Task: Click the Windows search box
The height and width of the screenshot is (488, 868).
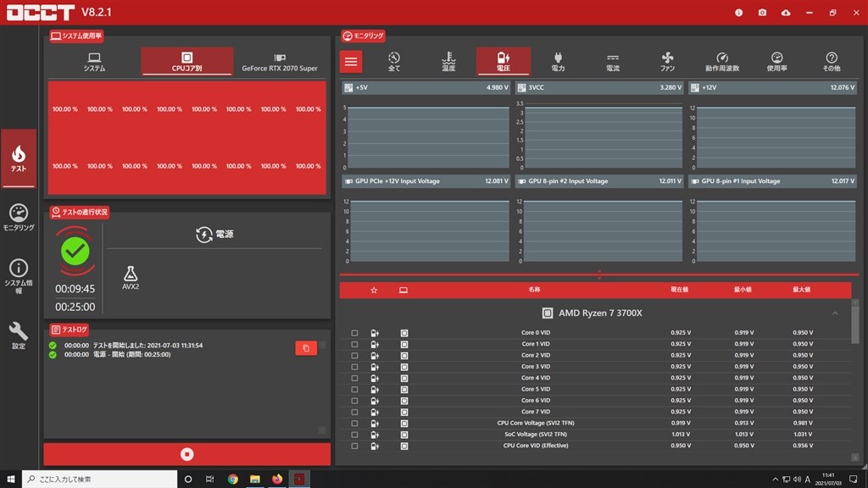Action: point(100,480)
